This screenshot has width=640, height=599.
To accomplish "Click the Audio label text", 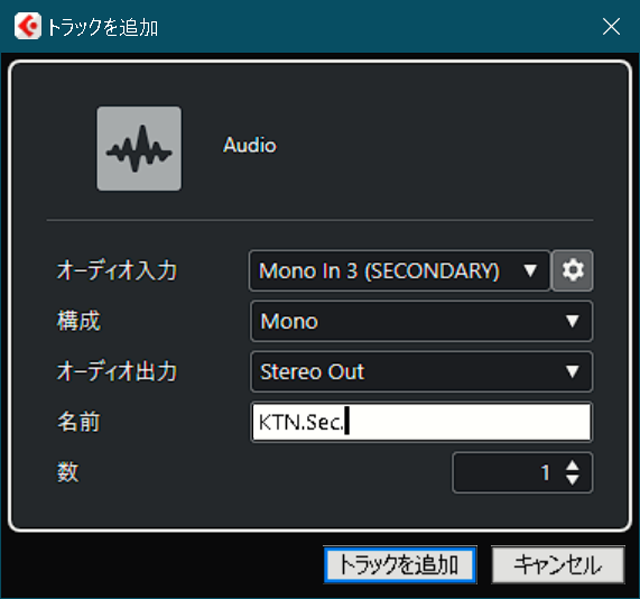I will [x=250, y=145].
